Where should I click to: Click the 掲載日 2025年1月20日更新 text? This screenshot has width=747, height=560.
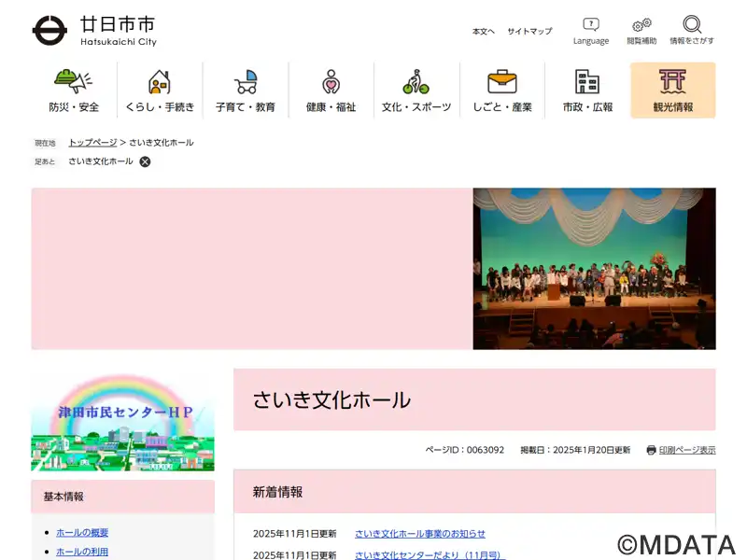tap(575, 450)
